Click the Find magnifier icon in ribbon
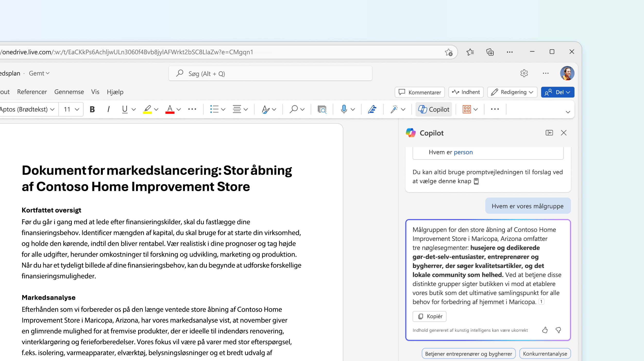 pyautogui.click(x=294, y=109)
